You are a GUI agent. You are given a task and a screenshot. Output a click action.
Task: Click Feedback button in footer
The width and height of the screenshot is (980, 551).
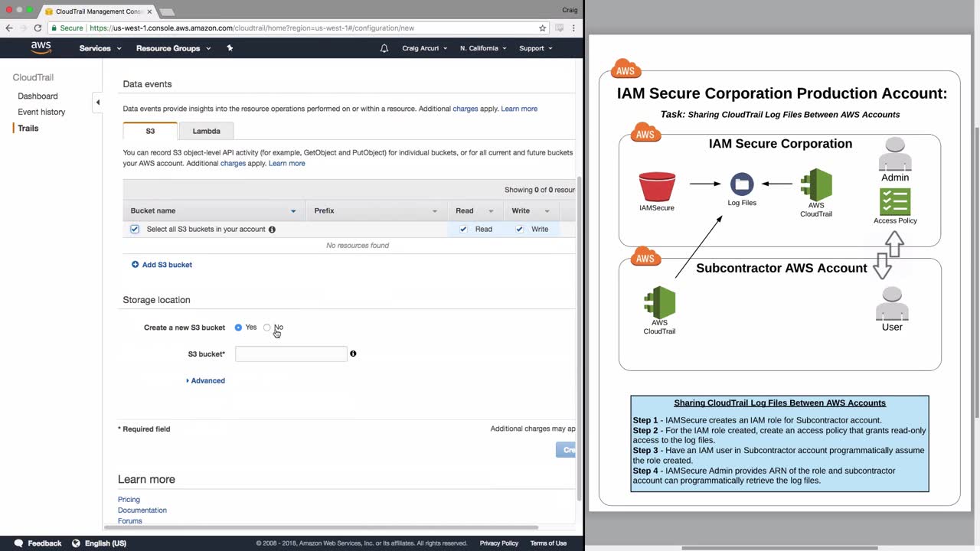(44, 543)
